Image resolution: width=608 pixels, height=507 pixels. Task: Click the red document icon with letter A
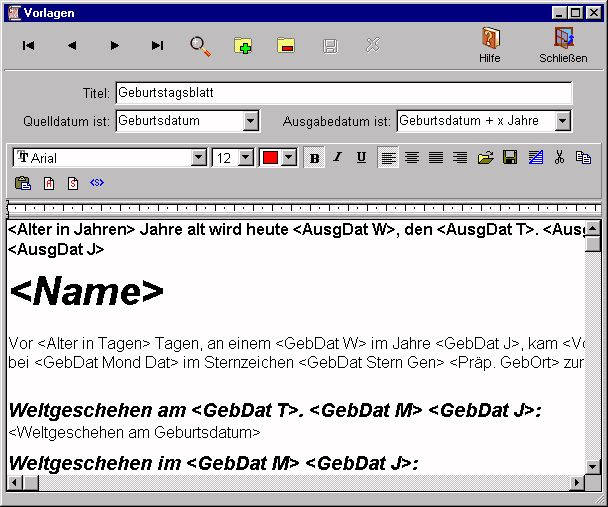[49, 183]
